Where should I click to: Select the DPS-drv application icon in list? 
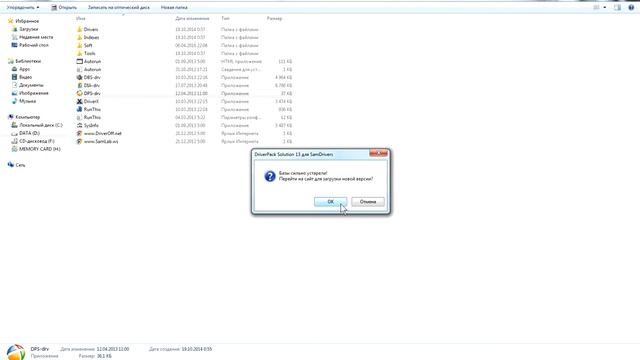click(x=80, y=93)
